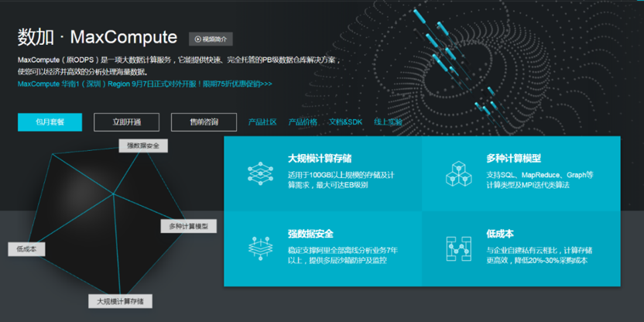Click the 数加 · MaxCompute page title

(x=98, y=37)
